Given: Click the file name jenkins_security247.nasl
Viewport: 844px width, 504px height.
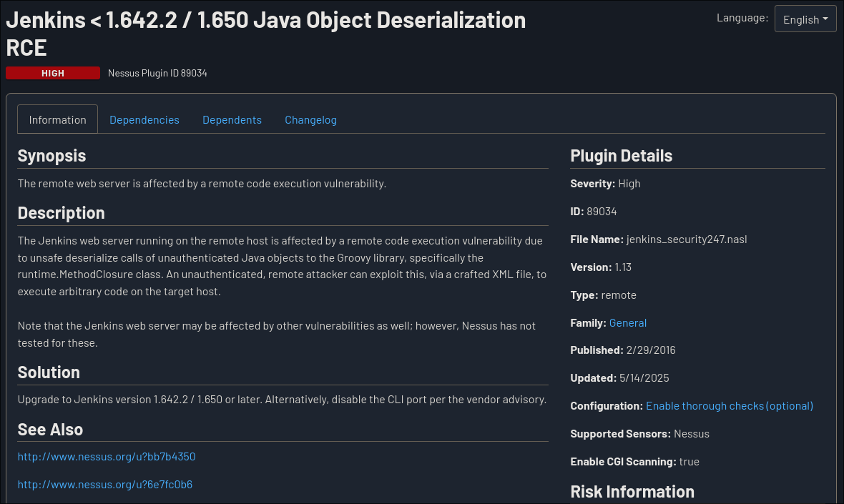Looking at the screenshot, I should pos(687,239).
